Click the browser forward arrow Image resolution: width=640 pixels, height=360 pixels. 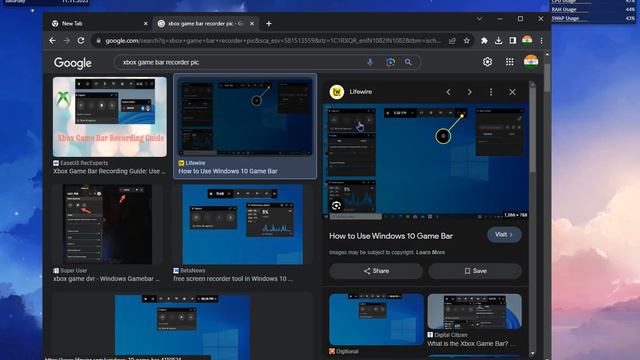click(x=67, y=40)
